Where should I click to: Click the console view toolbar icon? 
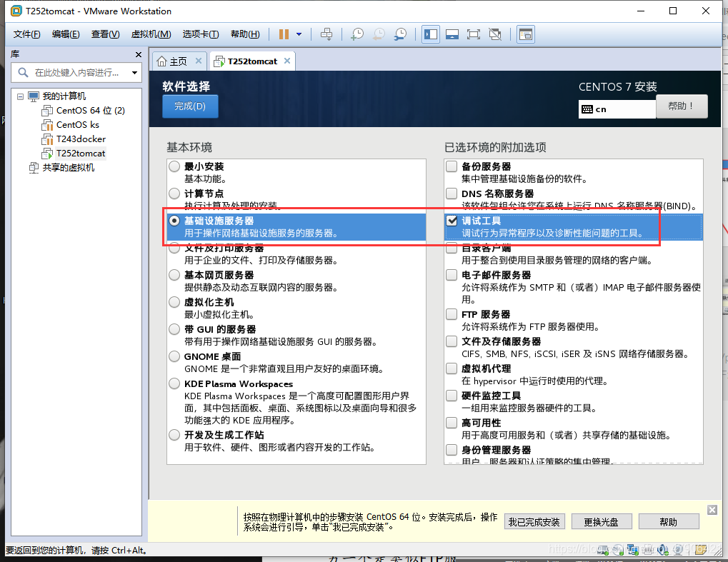click(x=526, y=34)
